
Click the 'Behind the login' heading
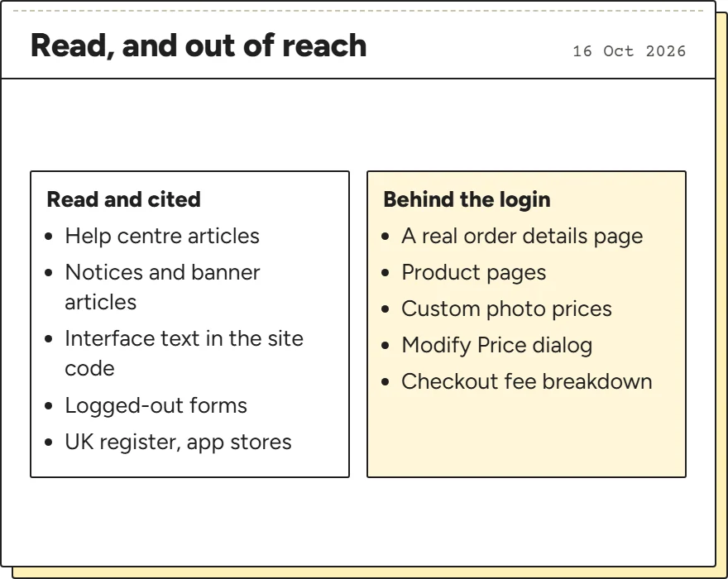click(x=467, y=199)
